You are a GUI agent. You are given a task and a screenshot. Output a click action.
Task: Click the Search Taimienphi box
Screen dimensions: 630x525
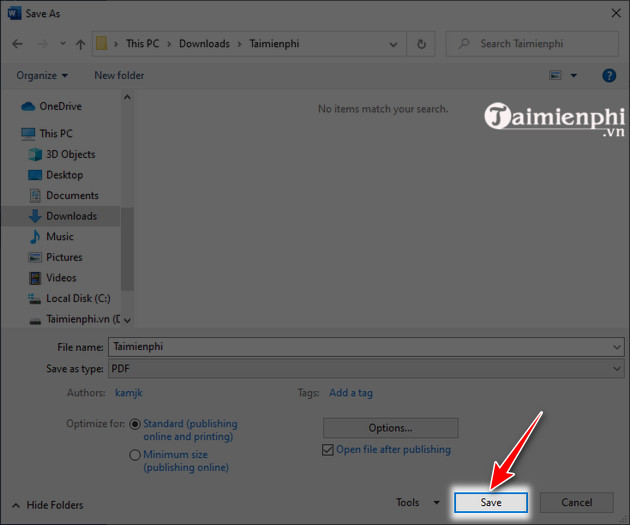pos(532,44)
